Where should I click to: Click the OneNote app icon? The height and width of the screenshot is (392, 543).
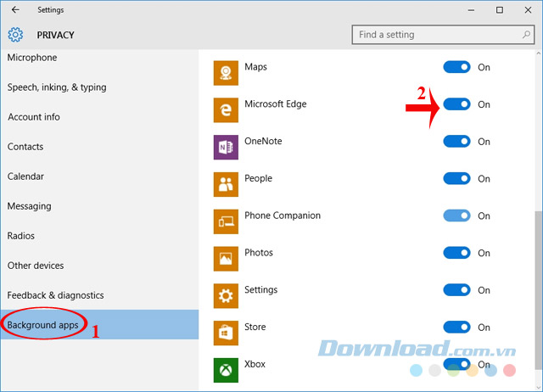tap(226, 147)
